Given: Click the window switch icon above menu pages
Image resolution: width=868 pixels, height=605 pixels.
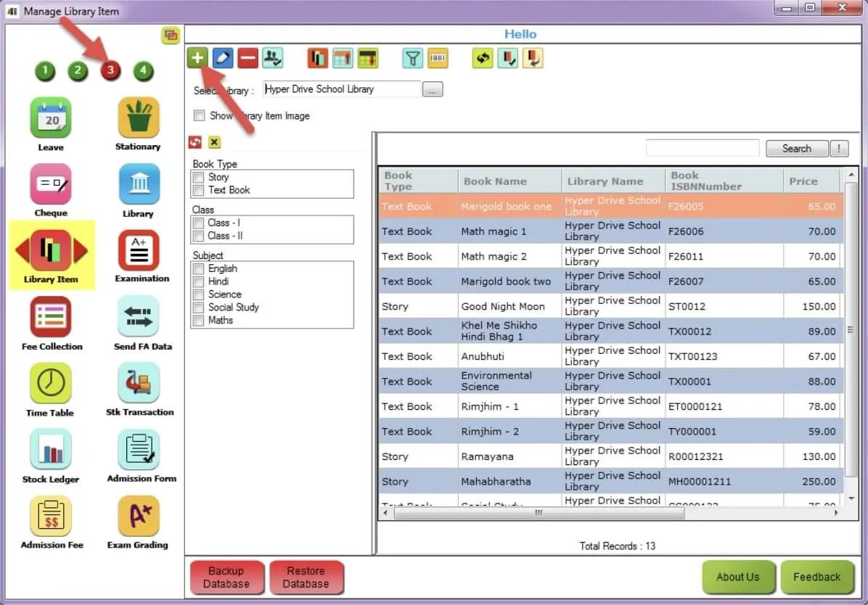Looking at the screenshot, I should [x=171, y=36].
